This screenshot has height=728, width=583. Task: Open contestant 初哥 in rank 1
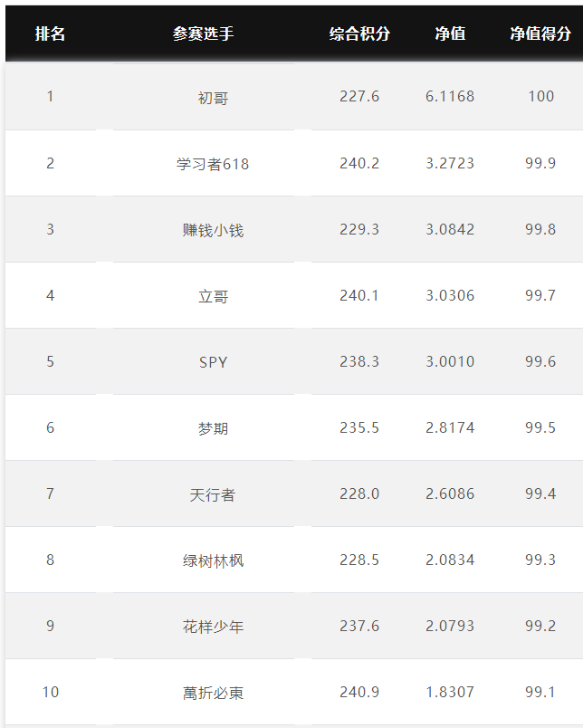coord(213,98)
